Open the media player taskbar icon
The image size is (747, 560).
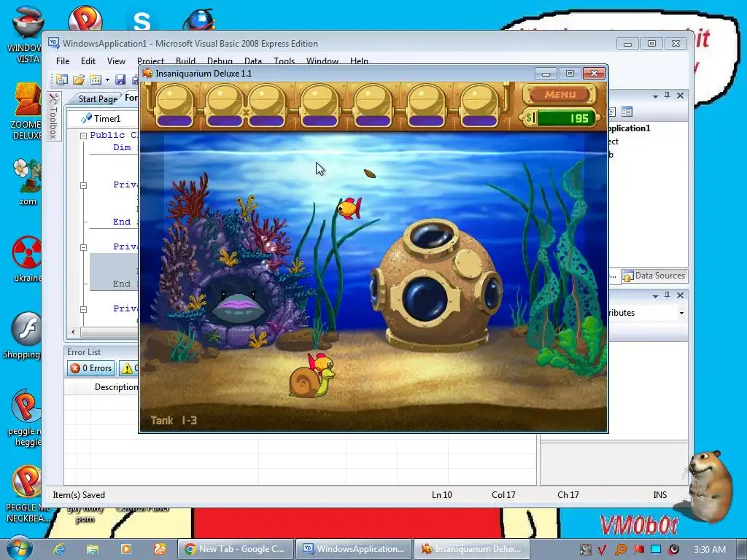coord(125,549)
